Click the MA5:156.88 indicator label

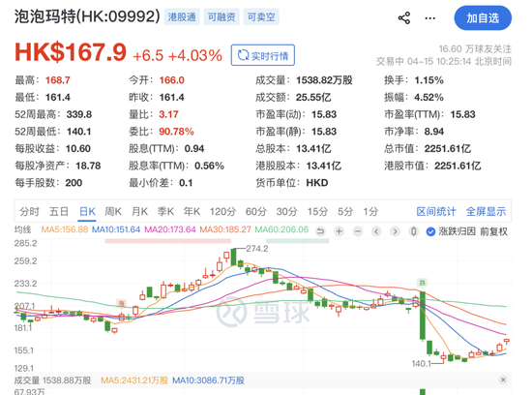click(x=65, y=230)
